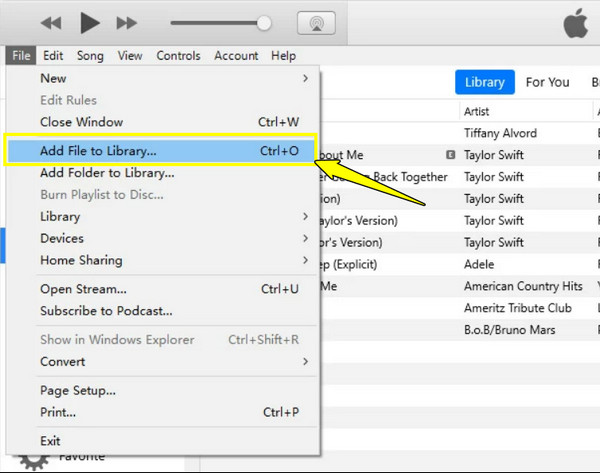
Task: Expand the Home Sharing submenu
Action: pyautogui.click(x=163, y=260)
